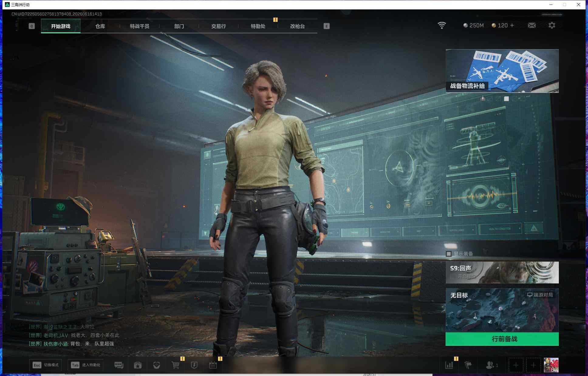Click the plus to add 120 currency
This screenshot has height=376, width=588.
(x=512, y=25)
